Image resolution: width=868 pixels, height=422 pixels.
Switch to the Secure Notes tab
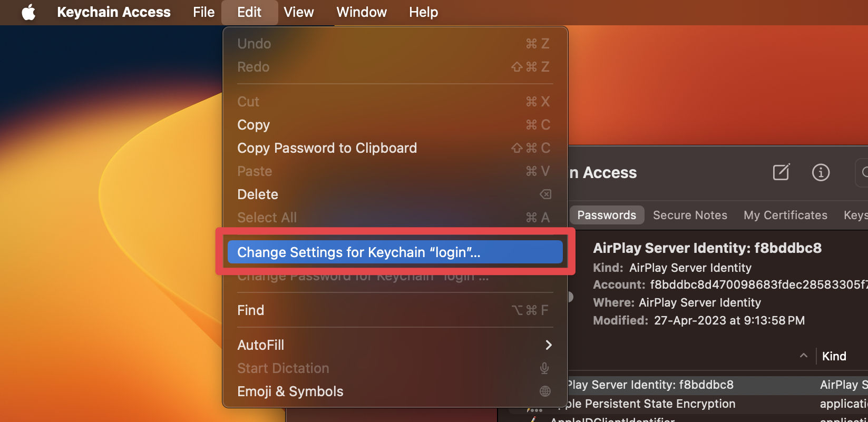(x=690, y=215)
